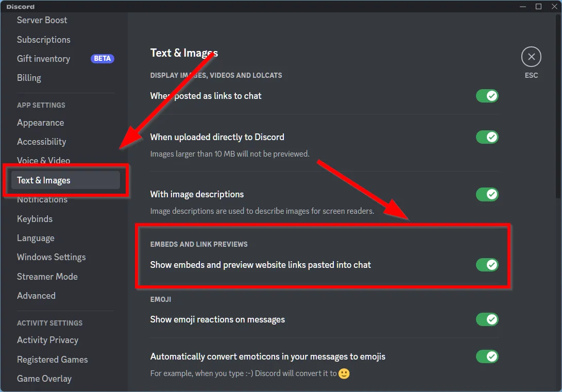
Task: Open Notifications settings
Action: click(x=42, y=199)
